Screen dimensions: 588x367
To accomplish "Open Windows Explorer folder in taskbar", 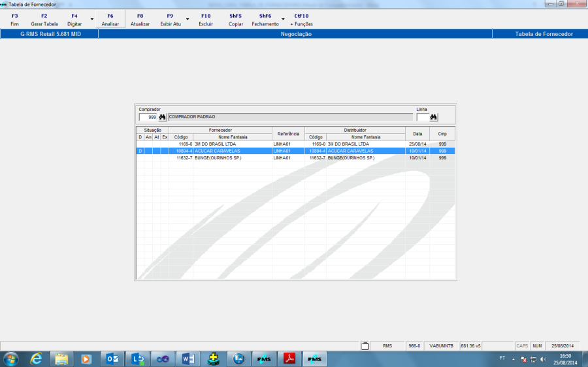I will pos(61,359).
